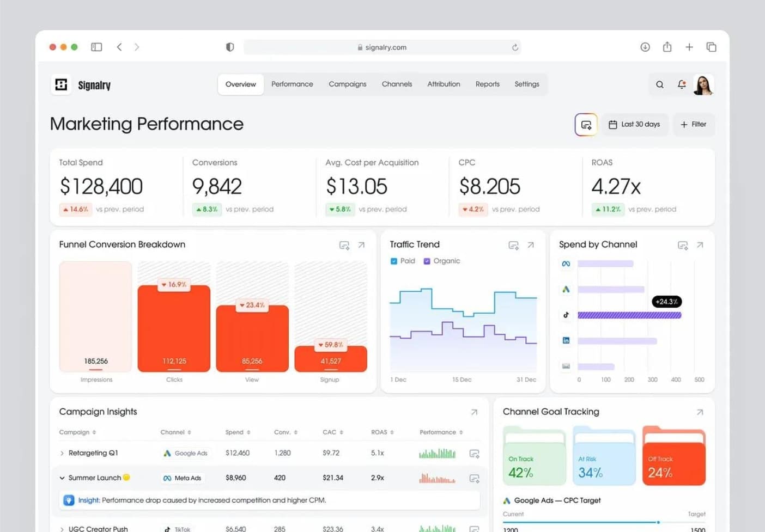Select the Overview tab
Viewport: 765px width, 532px height.
pos(240,84)
